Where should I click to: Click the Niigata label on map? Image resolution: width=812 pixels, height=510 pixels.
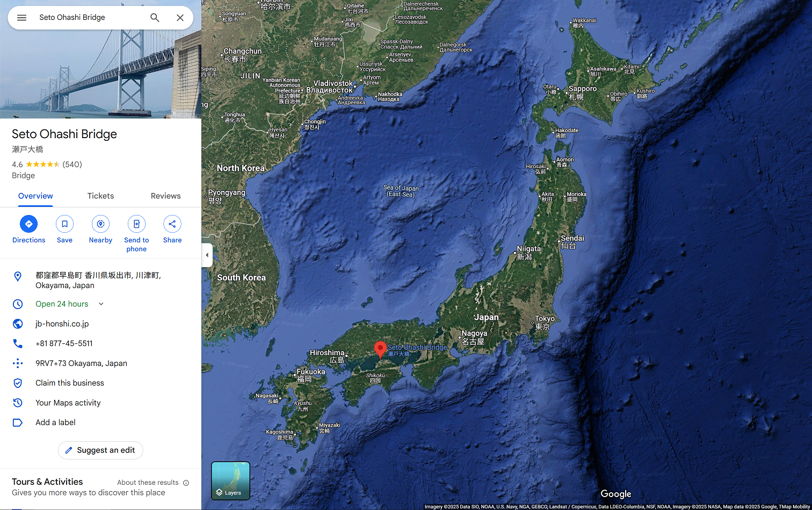(529, 253)
